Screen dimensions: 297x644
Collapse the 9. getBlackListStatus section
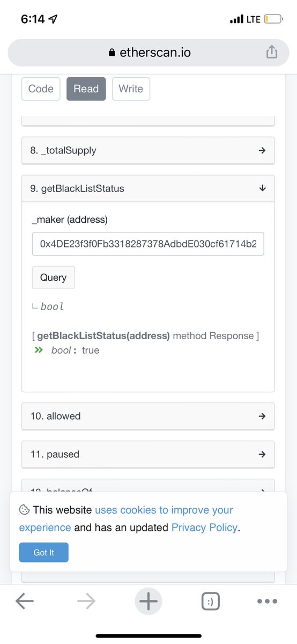[148, 188]
